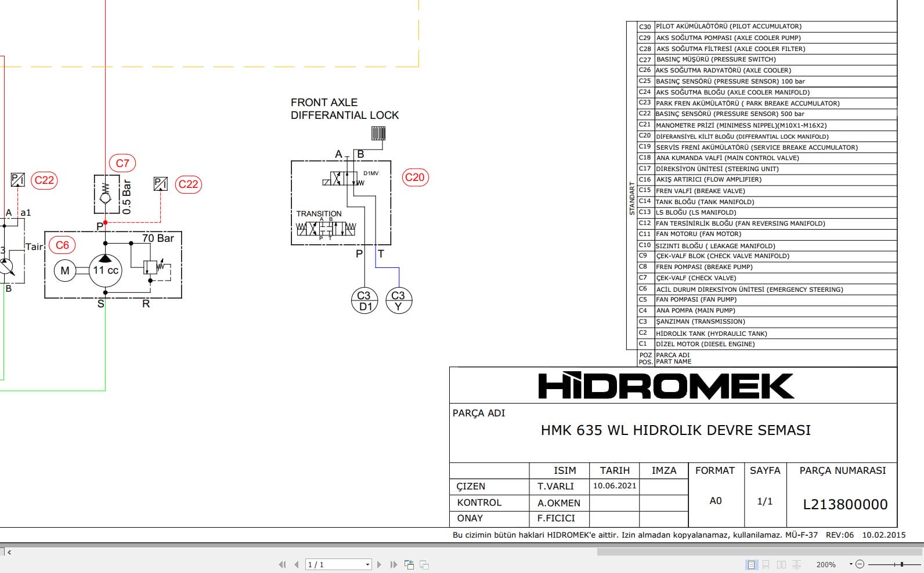Open the 200% zoom level dropdown
This screenshot has height=573, width=924.
coord(851,564)
